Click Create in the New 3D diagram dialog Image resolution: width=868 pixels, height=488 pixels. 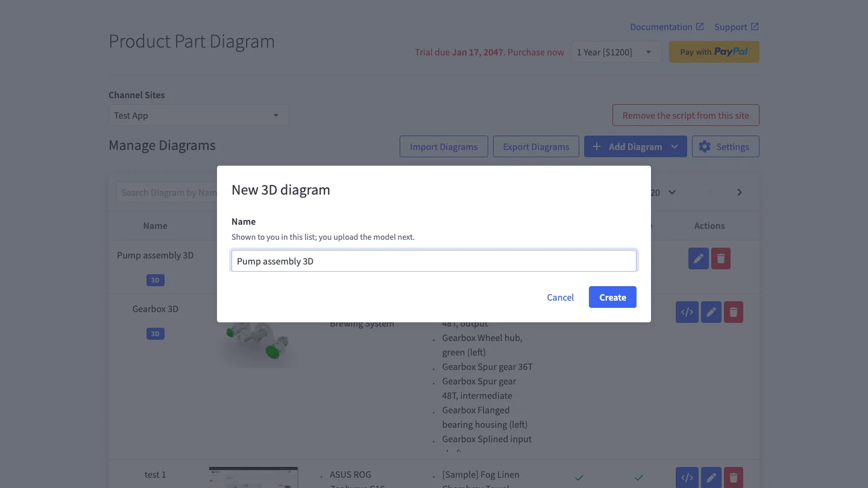(x=612, y=297)
